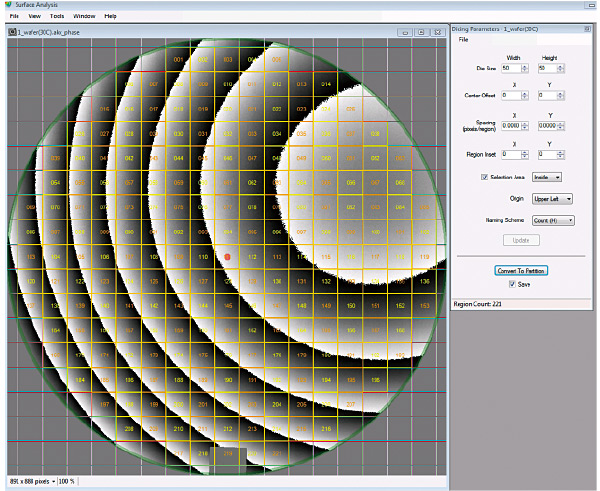Click the Die Size Height spinner arrows
The height and width of the screenshot is (491, 600).
coord(561,69)
